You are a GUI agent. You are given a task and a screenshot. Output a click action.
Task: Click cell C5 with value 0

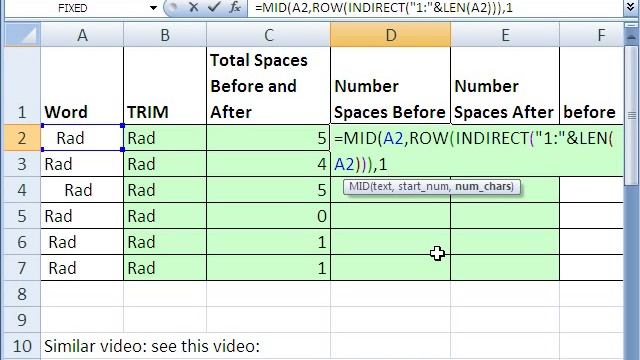[268, 216]
